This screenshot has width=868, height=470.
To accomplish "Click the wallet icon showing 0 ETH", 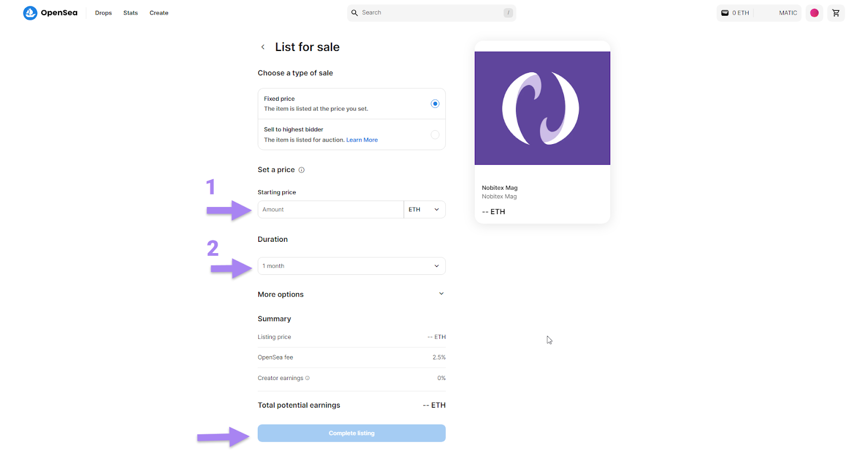I will (x=725, y=13).
